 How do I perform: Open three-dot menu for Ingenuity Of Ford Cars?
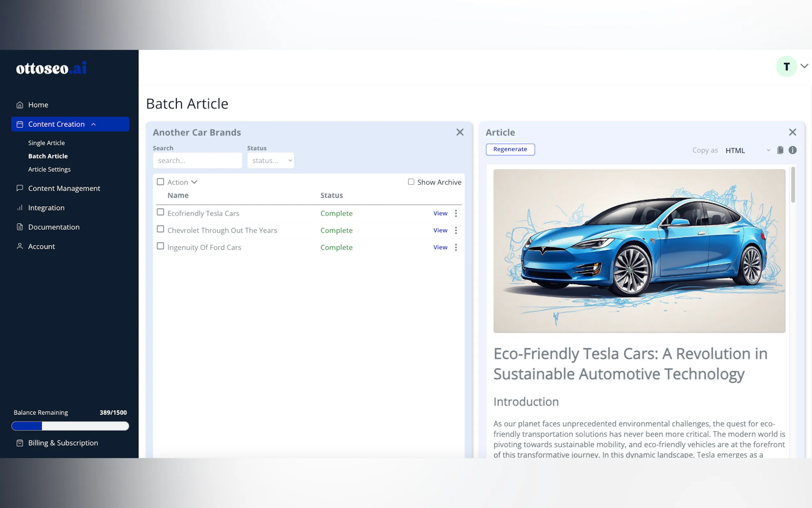(x=456, y=247)
